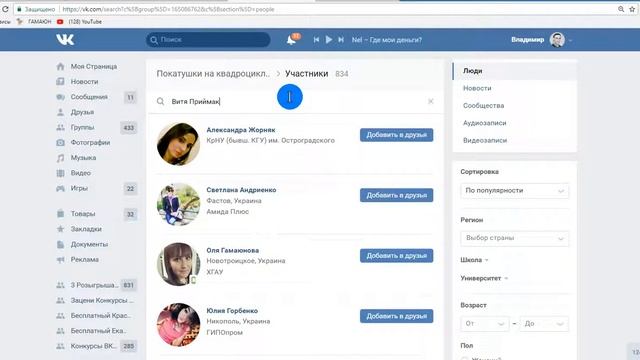Bookmark the page with the browser star icon
The image size is (640, 360).
632,9
